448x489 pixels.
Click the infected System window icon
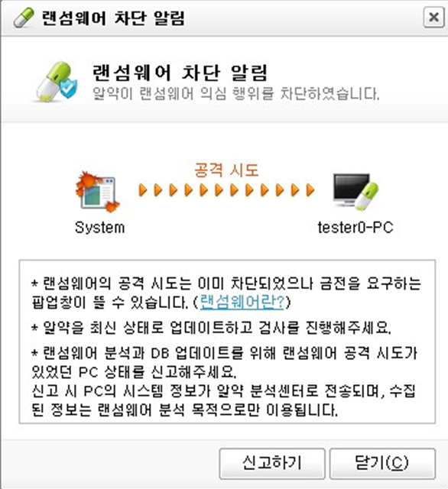[x=98, y=192]
